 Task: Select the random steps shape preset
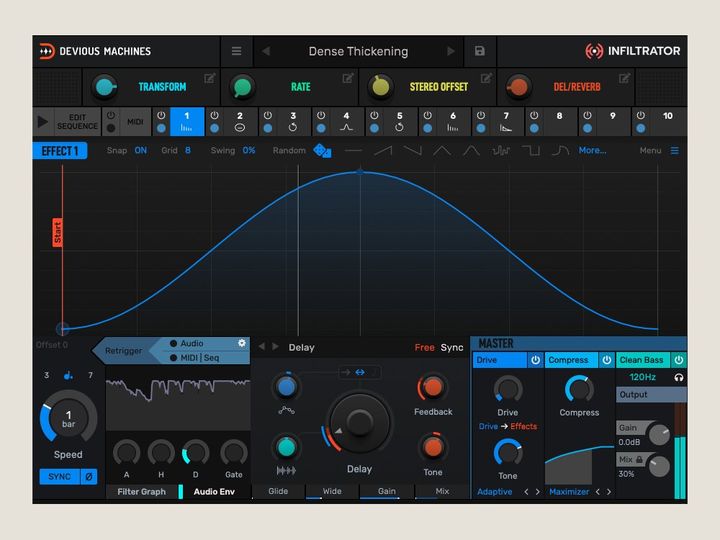(501, 151)
